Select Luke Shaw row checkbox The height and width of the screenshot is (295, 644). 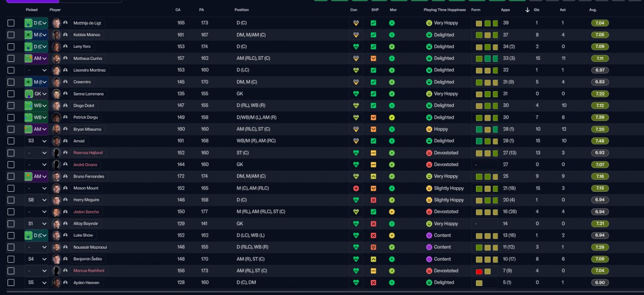[x=11, y=236]
